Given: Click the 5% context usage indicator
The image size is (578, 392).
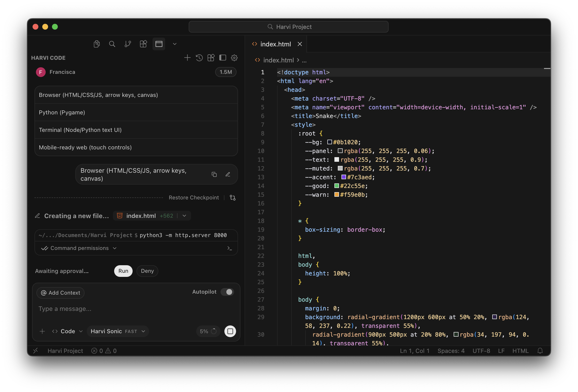Looking at the screenshot, I should (208, 331).
